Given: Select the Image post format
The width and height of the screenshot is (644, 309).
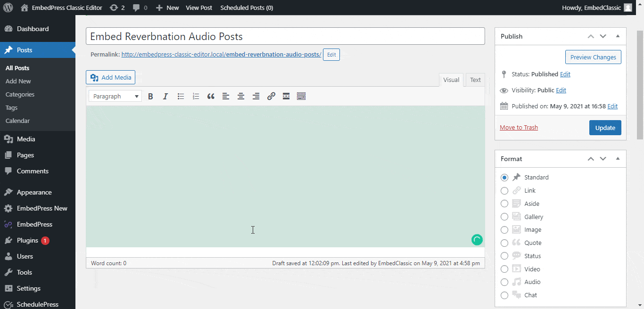Looking at the screenshot, I should tap(504, 230).
